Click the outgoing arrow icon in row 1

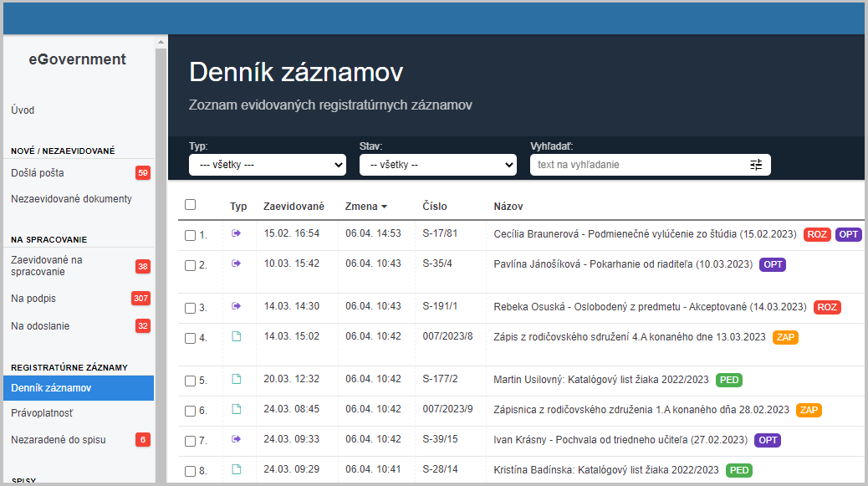236,233
